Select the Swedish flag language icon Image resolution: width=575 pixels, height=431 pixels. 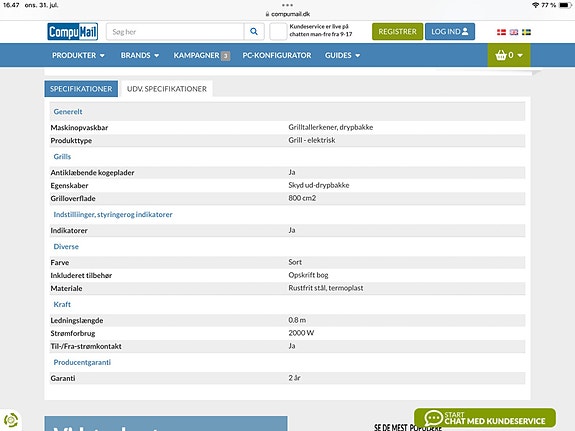526,32
